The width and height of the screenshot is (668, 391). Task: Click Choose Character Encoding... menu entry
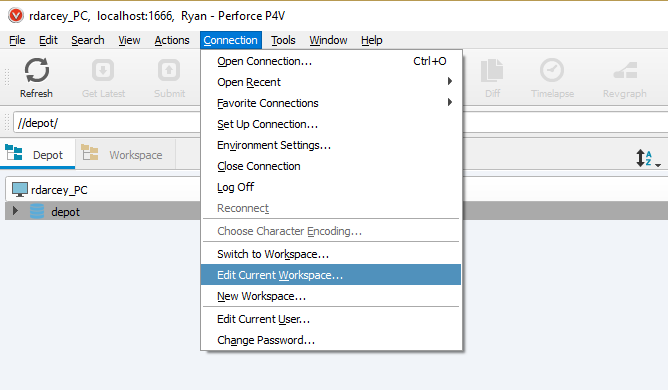point(331,231)
